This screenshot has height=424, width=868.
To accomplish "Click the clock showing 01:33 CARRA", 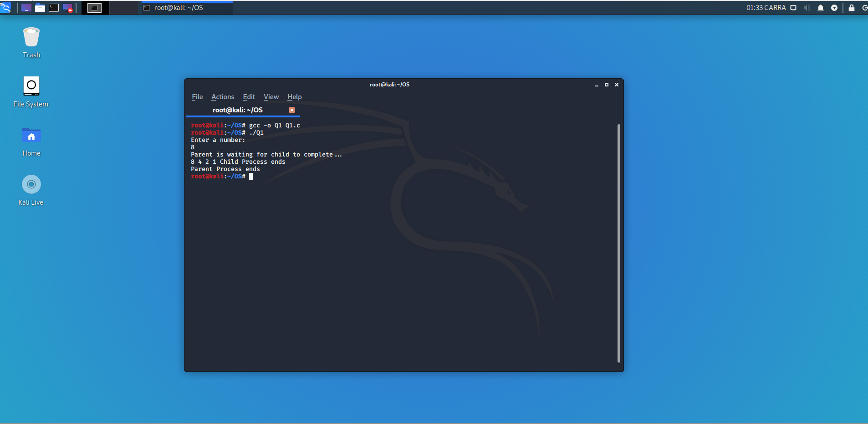I will click(x=766, y=8).
